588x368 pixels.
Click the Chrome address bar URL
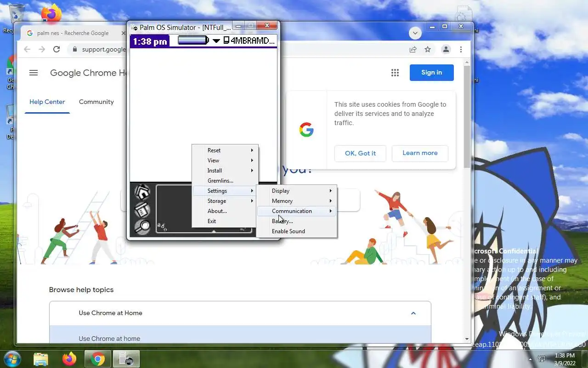(103, 49)
